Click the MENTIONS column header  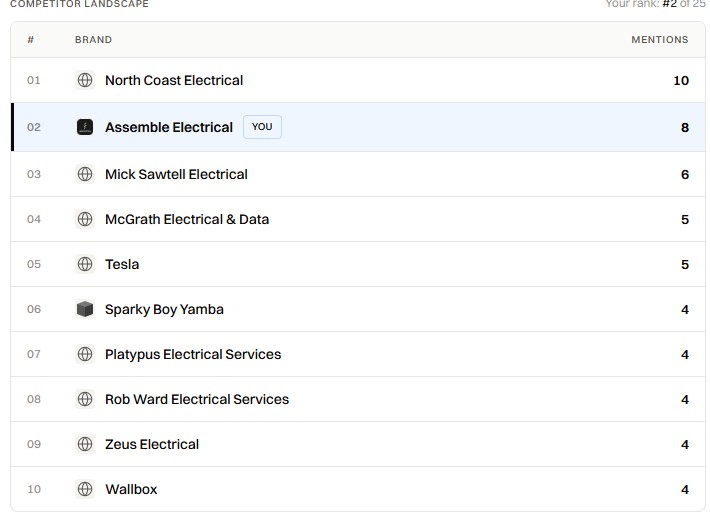pyautogui.click(x=660, y=40)
